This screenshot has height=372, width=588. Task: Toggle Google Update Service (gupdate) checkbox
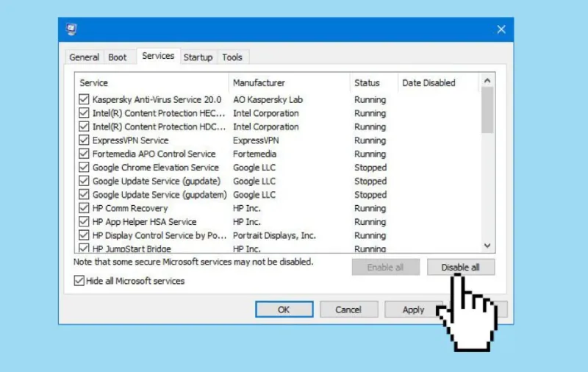click(x=84, y=181)
